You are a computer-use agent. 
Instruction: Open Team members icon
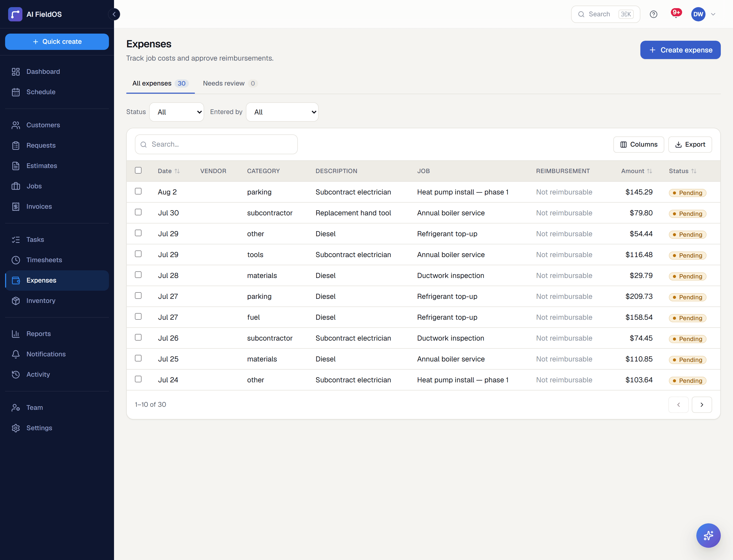pos(16,408)
